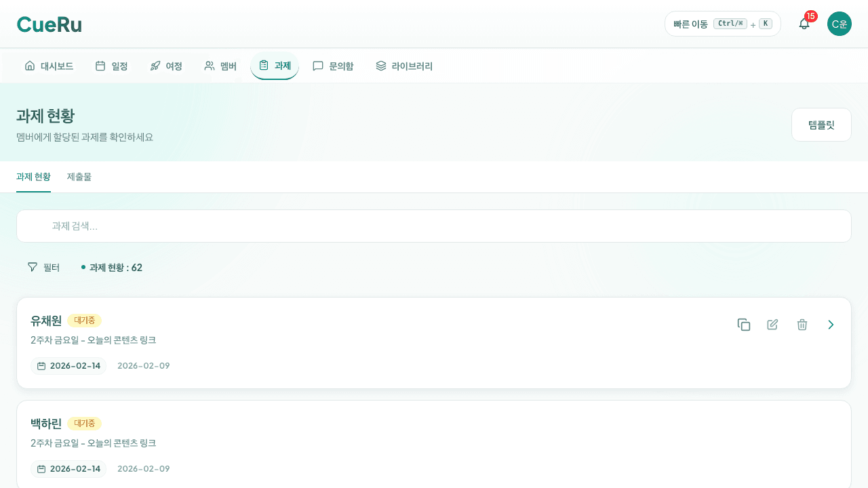Open the 일정 schedule menu

[111, 66]
